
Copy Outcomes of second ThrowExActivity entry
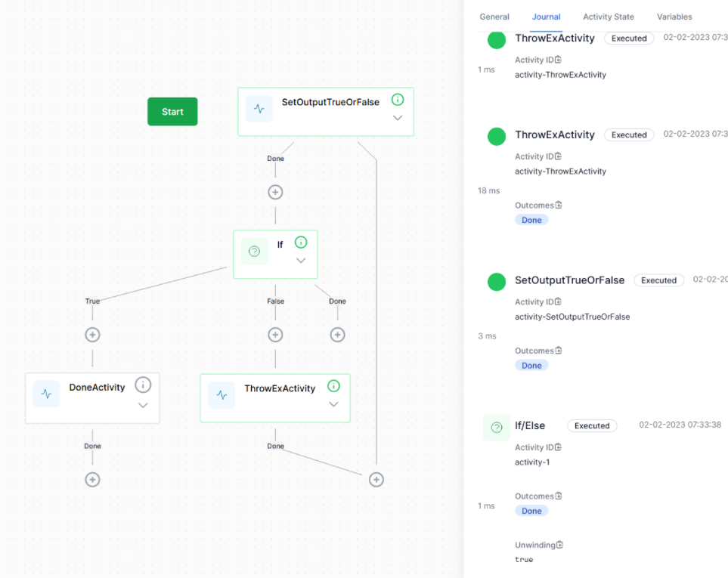click(559, 205)
